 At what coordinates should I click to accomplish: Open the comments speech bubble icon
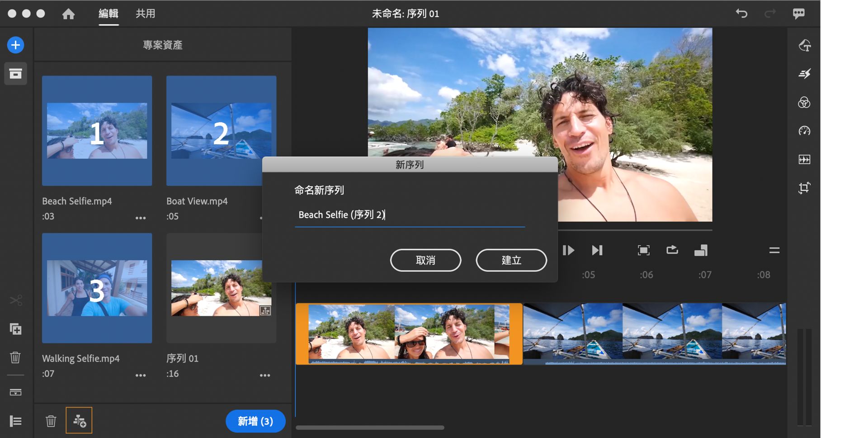click(798, 14)
